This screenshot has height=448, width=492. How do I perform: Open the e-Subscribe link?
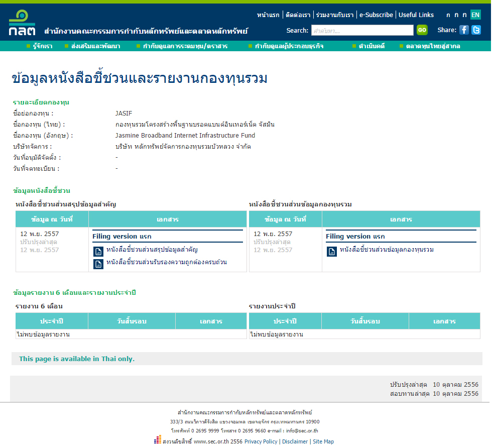coord(376,15)
